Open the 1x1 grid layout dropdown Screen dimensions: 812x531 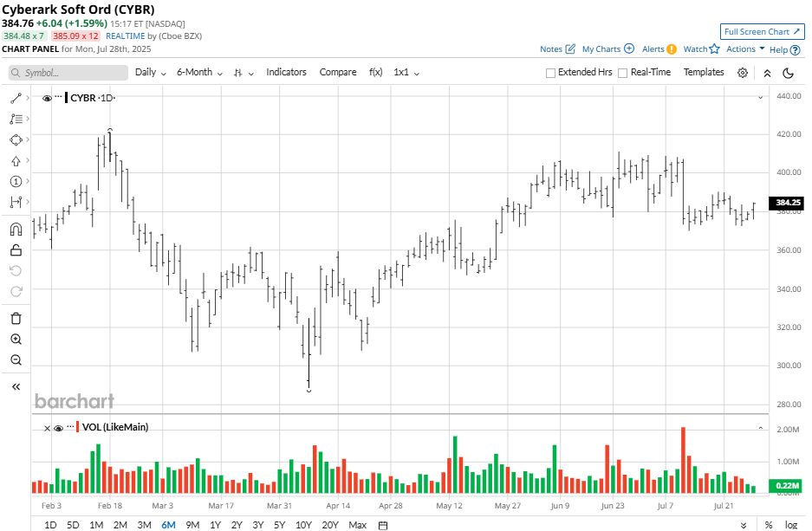click(406, 73)
